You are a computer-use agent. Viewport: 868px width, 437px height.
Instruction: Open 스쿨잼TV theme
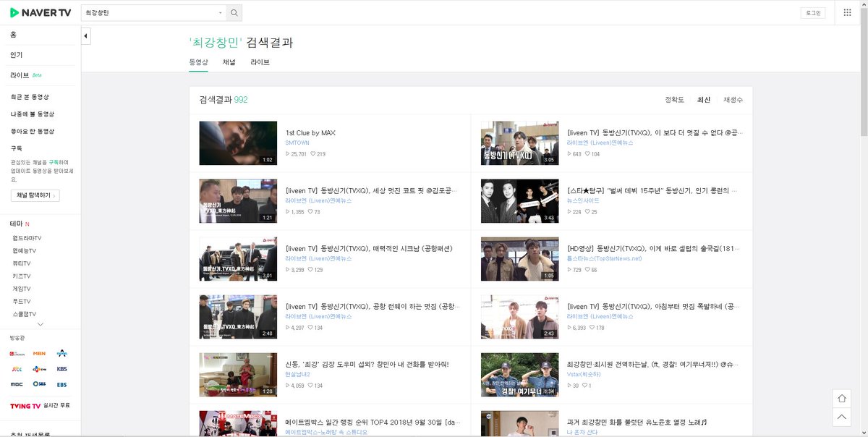tap(24, 314)
